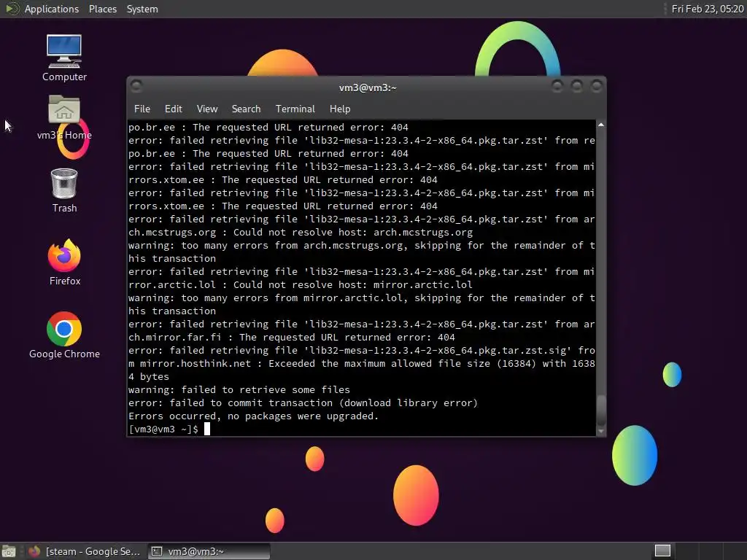Open the Places menu in top panel
Viewport: 747px width, 560px height.
point(102,9)
